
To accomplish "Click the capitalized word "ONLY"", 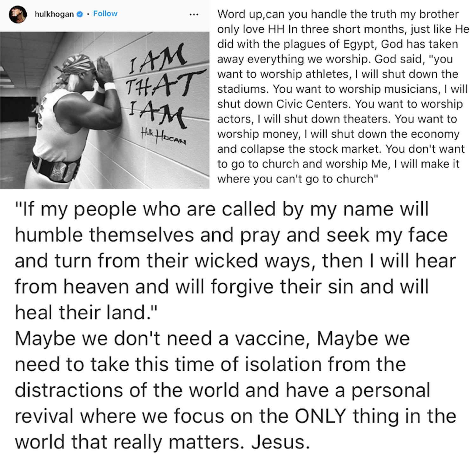I will [x=321, y=416].
